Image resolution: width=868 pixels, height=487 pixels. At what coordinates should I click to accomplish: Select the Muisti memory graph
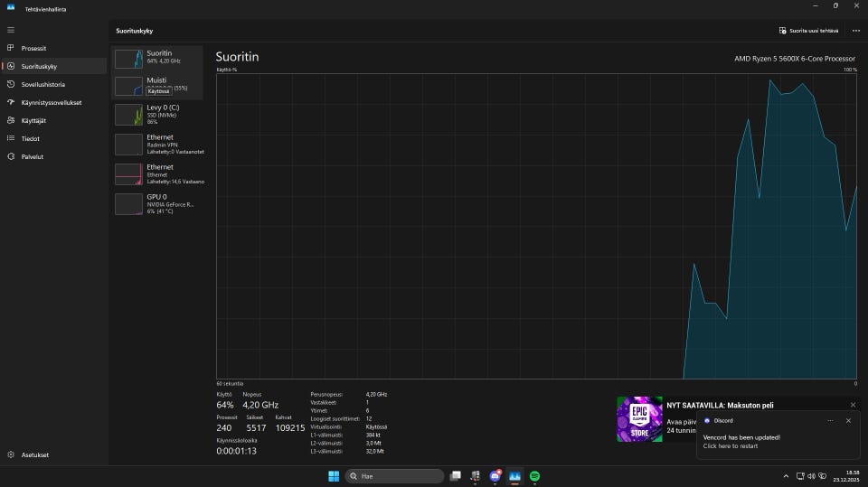click(x=157, y=86)
